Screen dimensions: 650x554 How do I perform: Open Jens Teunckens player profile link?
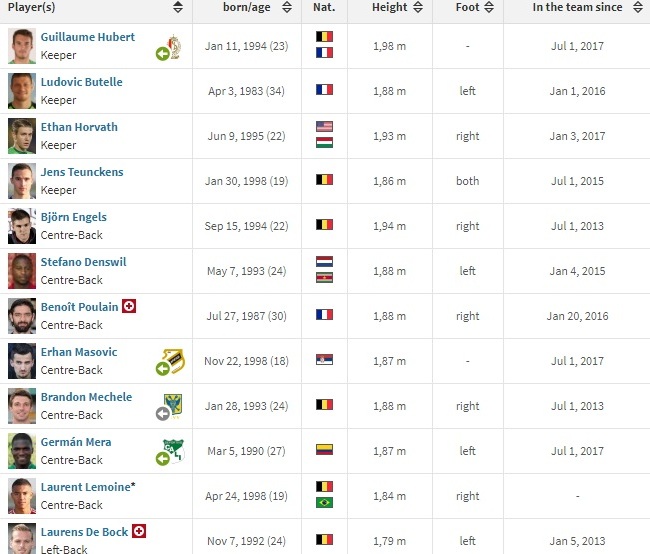pos(82,172)
